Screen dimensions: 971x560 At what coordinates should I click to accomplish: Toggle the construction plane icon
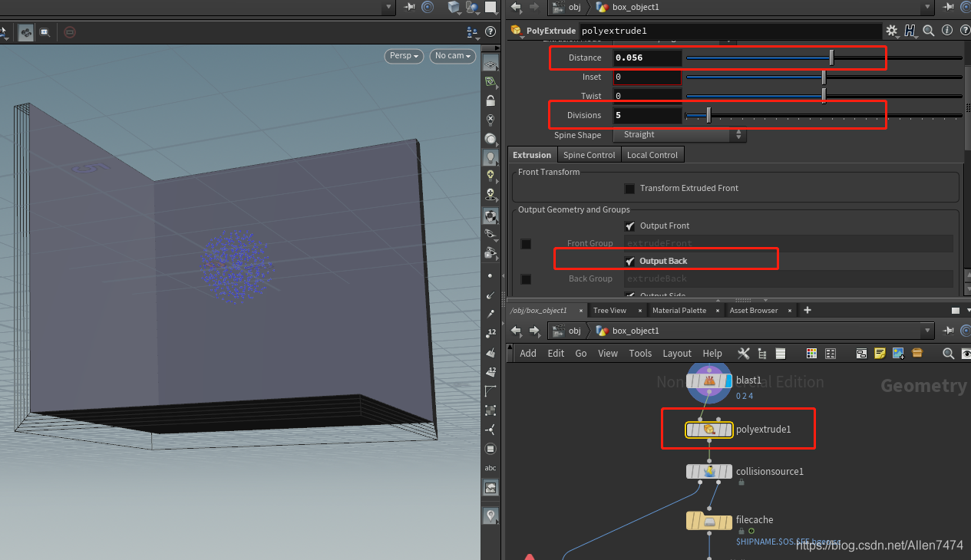pos(490,81)
